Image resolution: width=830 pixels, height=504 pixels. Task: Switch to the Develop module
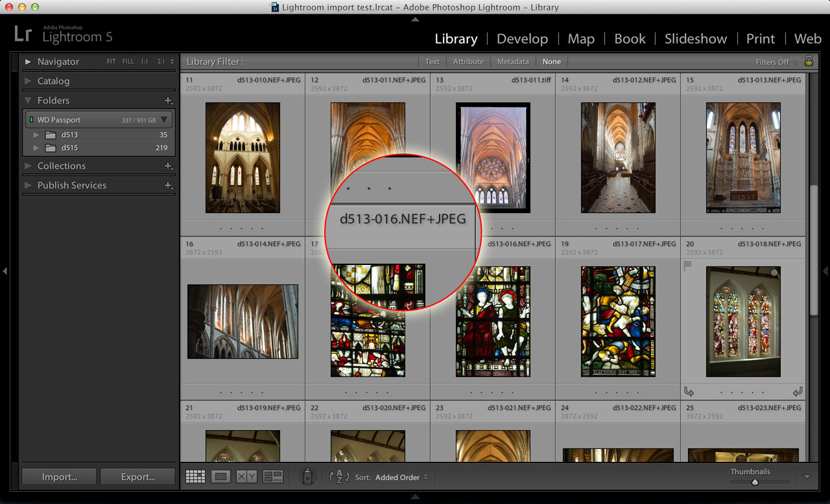(522, 39)
